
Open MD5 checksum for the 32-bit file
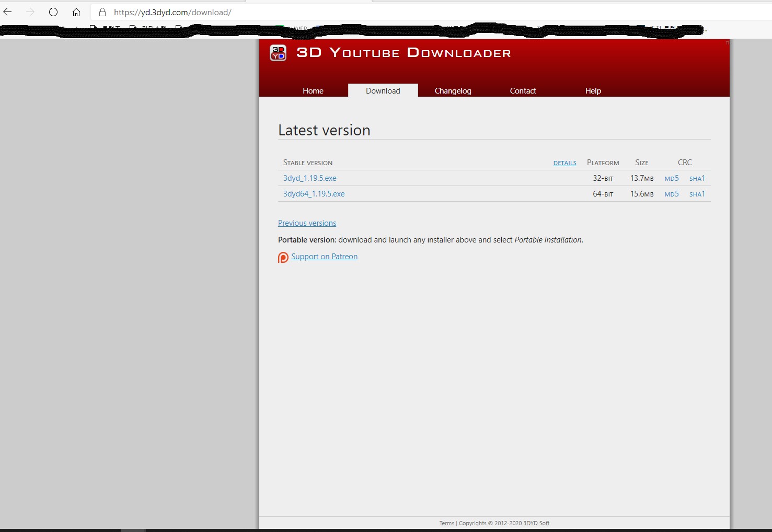click(672, 179)
